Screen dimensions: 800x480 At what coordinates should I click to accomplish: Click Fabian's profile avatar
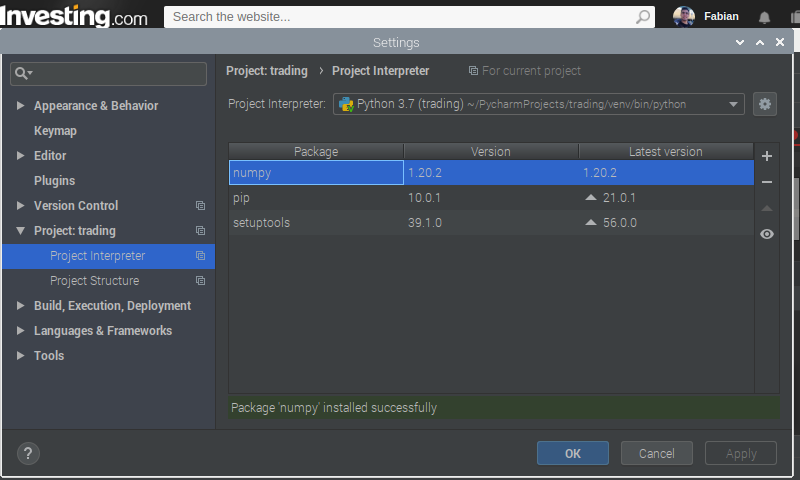tap(684, 16)
